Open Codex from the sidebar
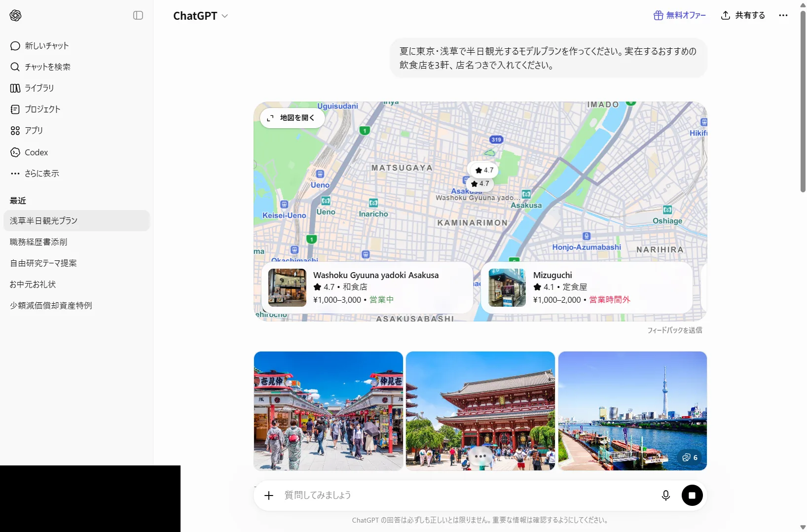The width and height of the screenshot is (807, 532). coord(76,152)
